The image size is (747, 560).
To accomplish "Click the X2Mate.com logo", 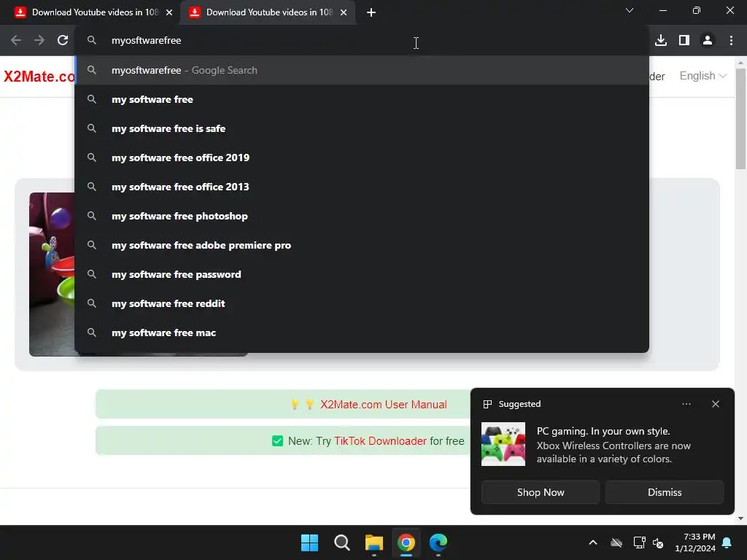I will point(39,76).
